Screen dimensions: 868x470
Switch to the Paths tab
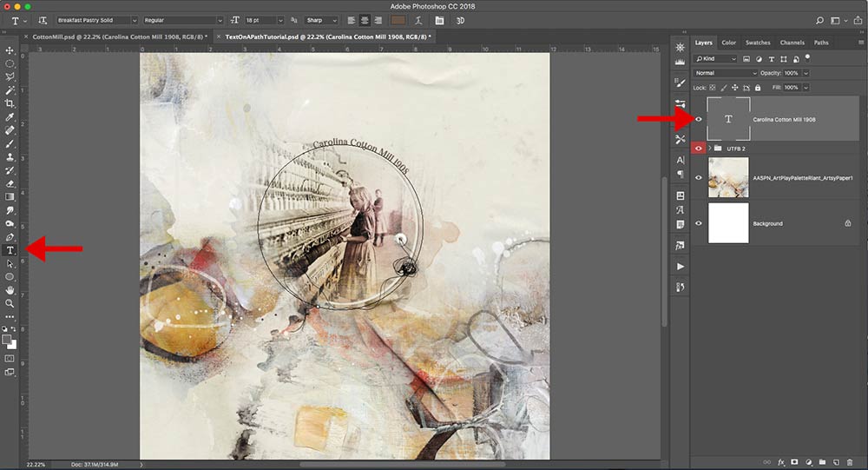tap(821, 43)
